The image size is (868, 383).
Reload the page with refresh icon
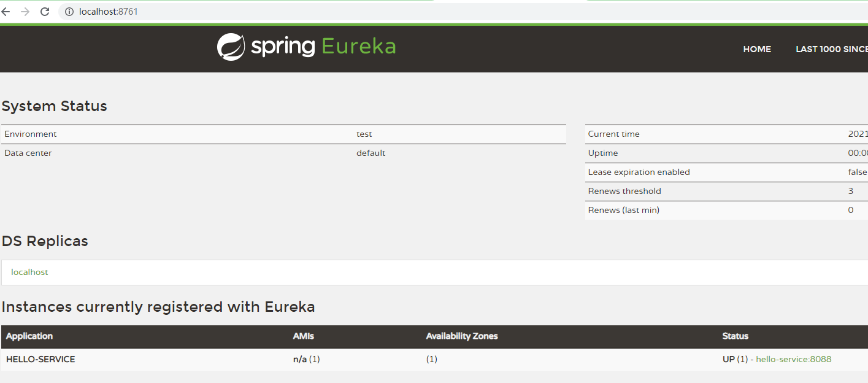tap(45, 12)
